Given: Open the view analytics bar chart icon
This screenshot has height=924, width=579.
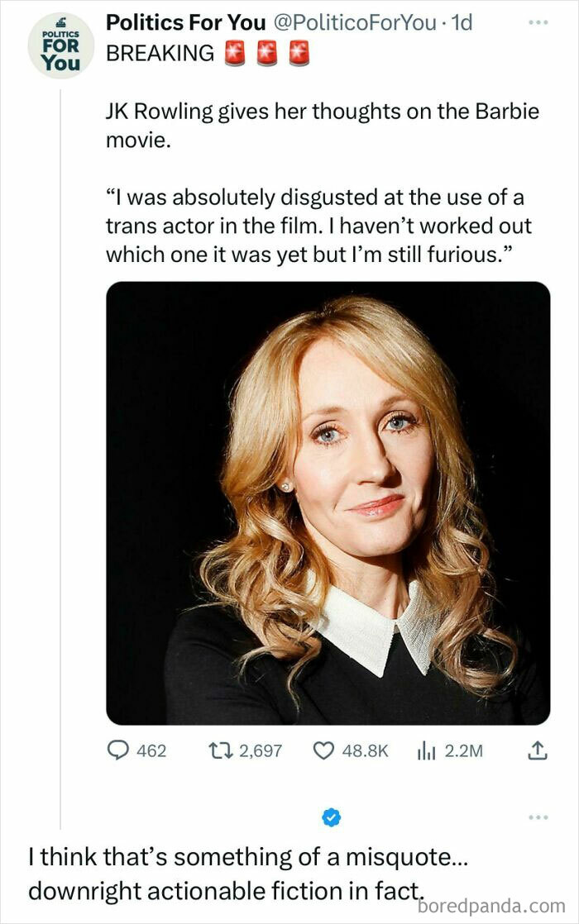Looking at the screenshot, I should 426,750.
